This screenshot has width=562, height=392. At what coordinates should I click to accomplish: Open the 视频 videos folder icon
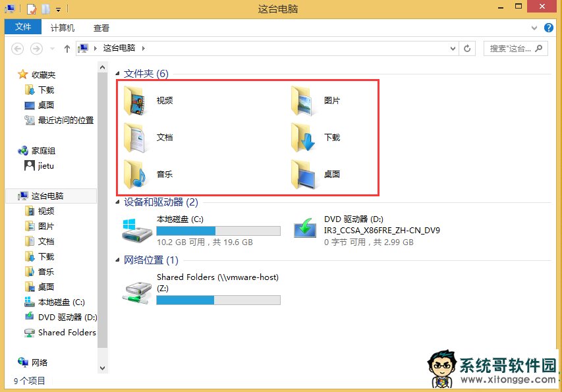(134, 101)
